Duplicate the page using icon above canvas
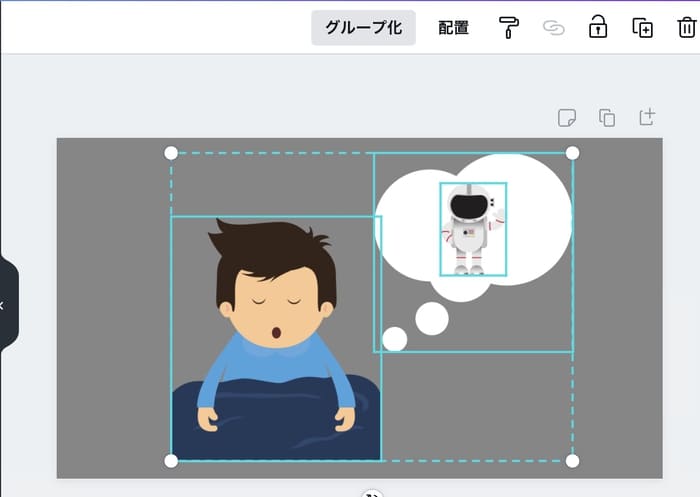 coord(607,118)
